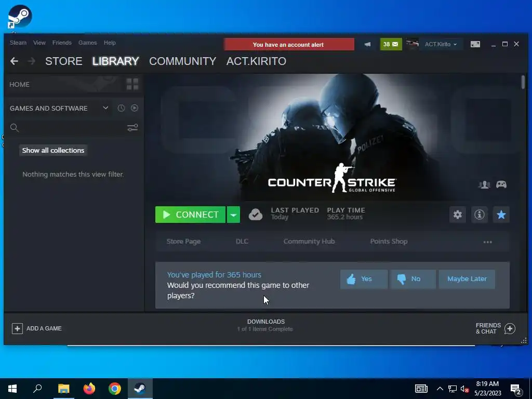
Task: Open the more links ellipsis menu
Action: (x=487, y=242)
